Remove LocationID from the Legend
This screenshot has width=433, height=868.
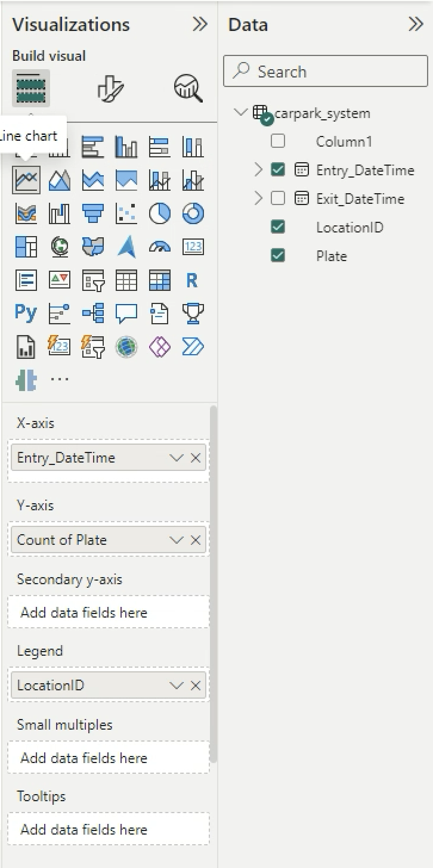(x=196, y=686)
